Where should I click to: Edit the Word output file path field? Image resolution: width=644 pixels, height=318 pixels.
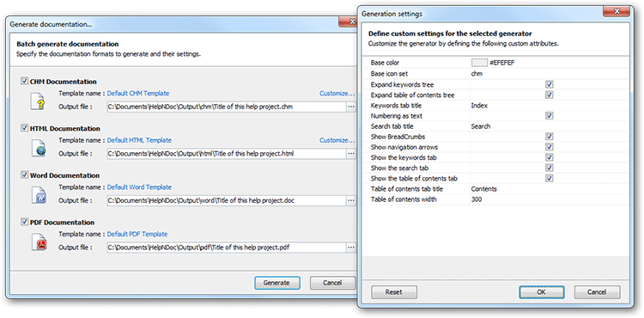tap(227, 200)
